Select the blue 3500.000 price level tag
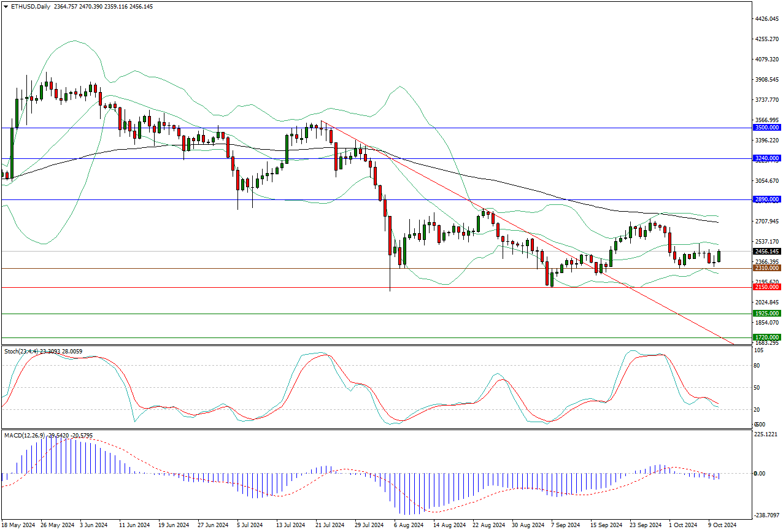783x532 pixels. tap(766, 128)
